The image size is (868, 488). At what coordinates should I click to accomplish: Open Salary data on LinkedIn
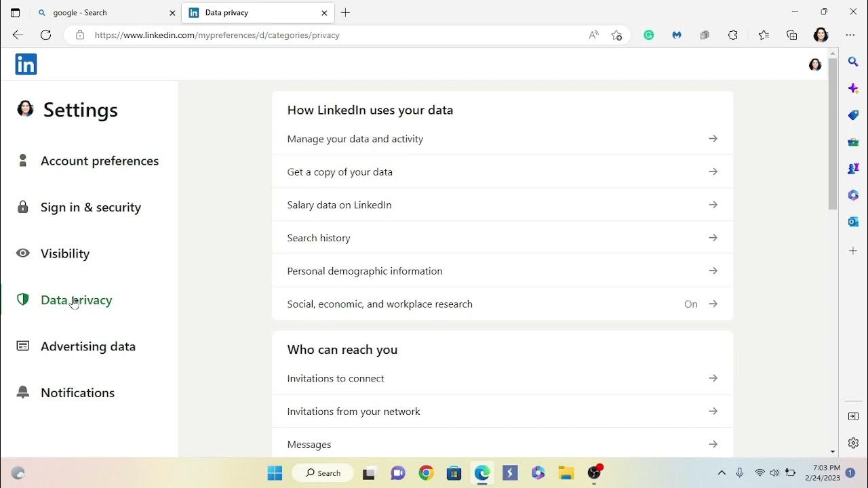(x=502, y=205)
